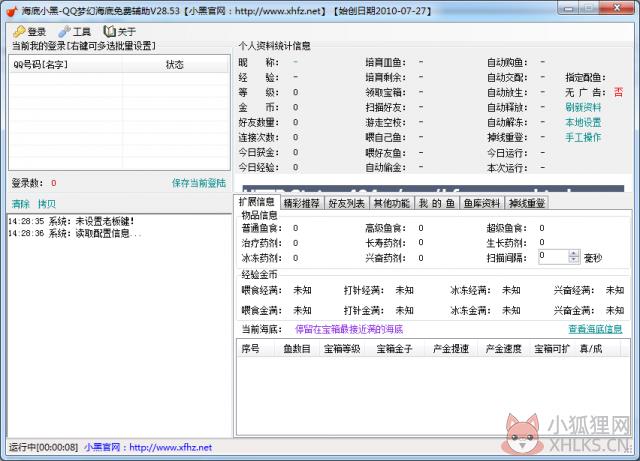Open the 登录 menu label

pyautogui.click(x=36, y=32)
